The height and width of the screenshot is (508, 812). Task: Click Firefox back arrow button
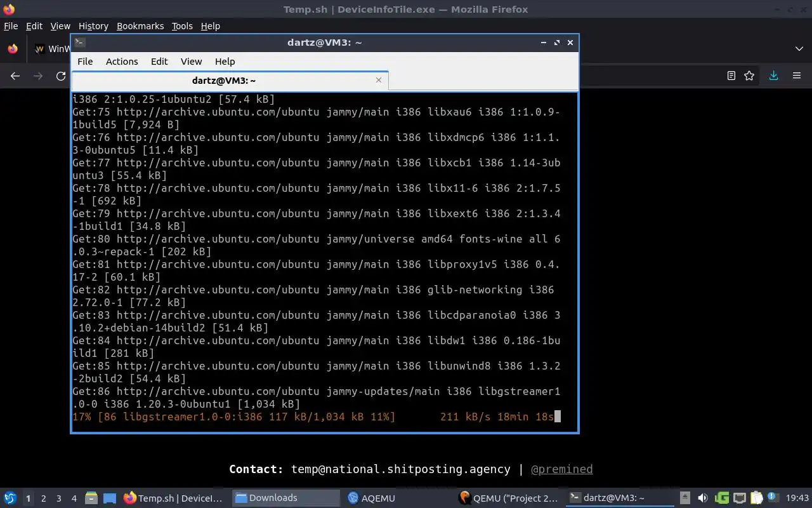15,76
